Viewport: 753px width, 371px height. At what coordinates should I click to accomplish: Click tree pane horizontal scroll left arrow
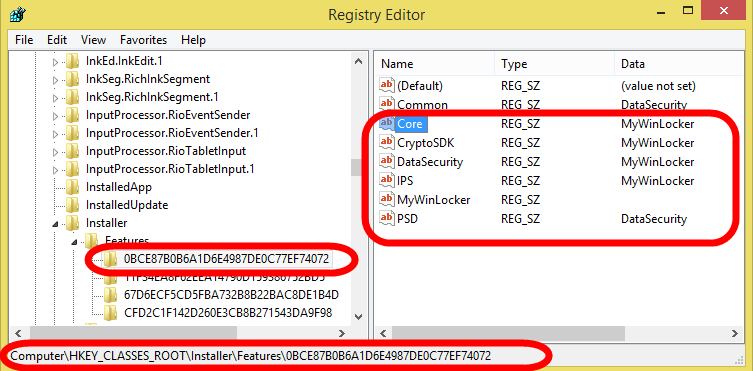(18, 333)
